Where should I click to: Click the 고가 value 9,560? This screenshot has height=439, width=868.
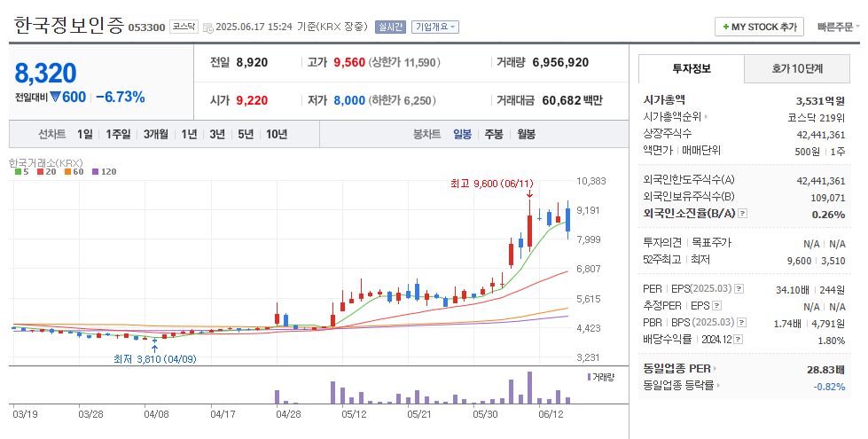[349, 63]
